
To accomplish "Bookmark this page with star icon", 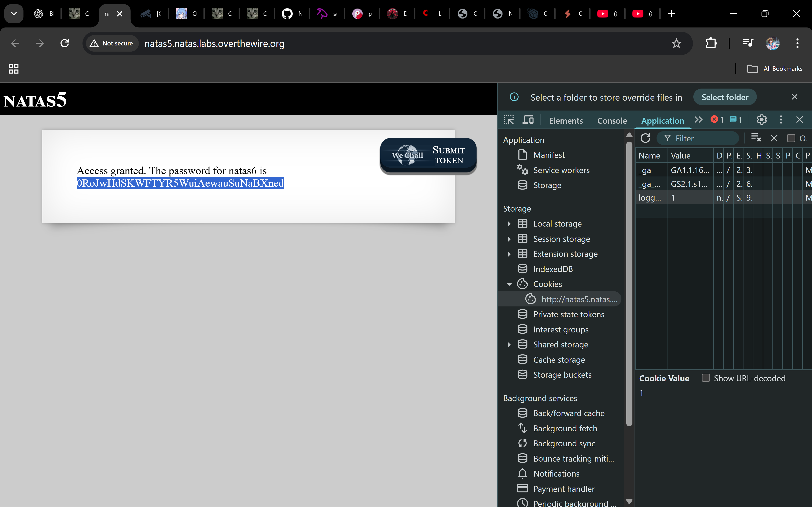I will 676,43.
